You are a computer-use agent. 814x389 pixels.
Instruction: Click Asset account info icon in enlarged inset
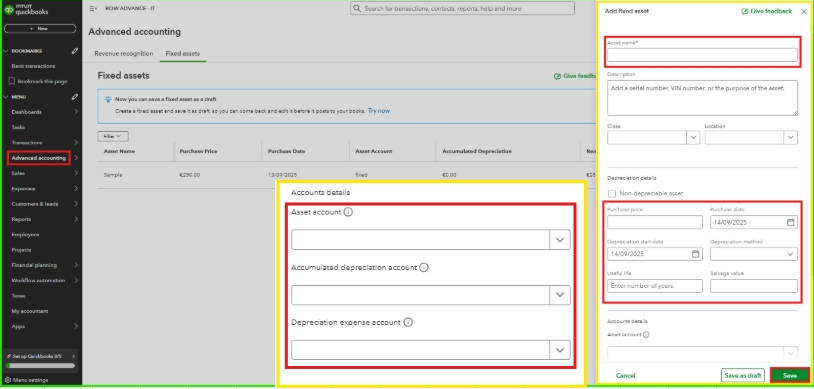(x=348, y=212)
